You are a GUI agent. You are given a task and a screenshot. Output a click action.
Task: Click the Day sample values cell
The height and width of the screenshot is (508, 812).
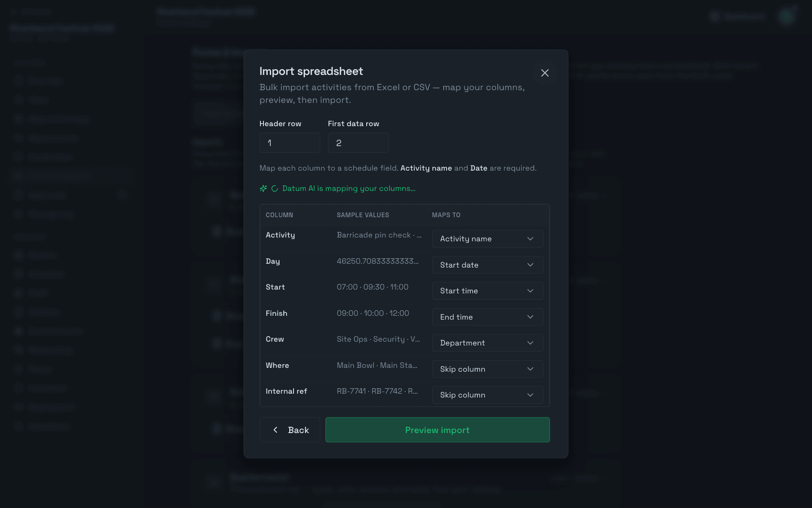coord(377,261)
